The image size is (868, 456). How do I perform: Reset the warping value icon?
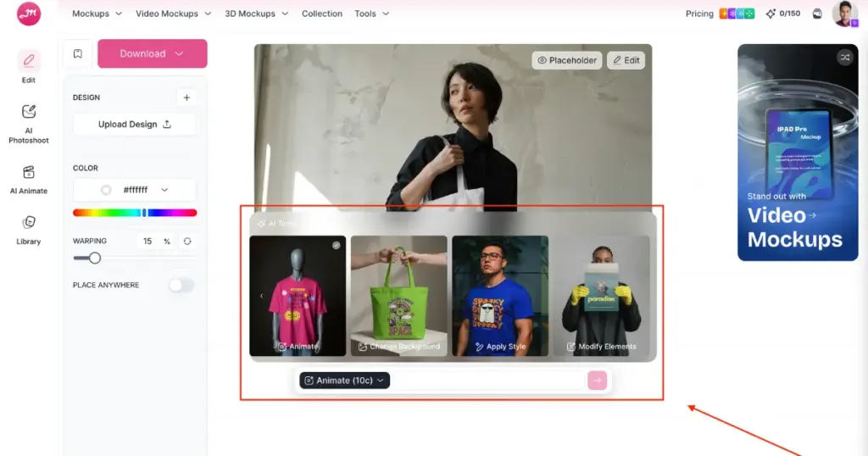(x=187, y=242)
